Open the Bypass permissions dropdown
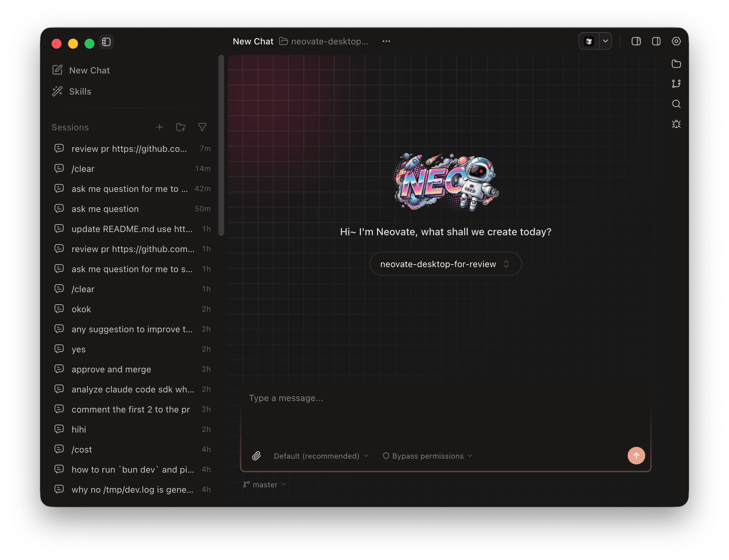The width and height of the screenshot is (729, 560). coord(428,456)
